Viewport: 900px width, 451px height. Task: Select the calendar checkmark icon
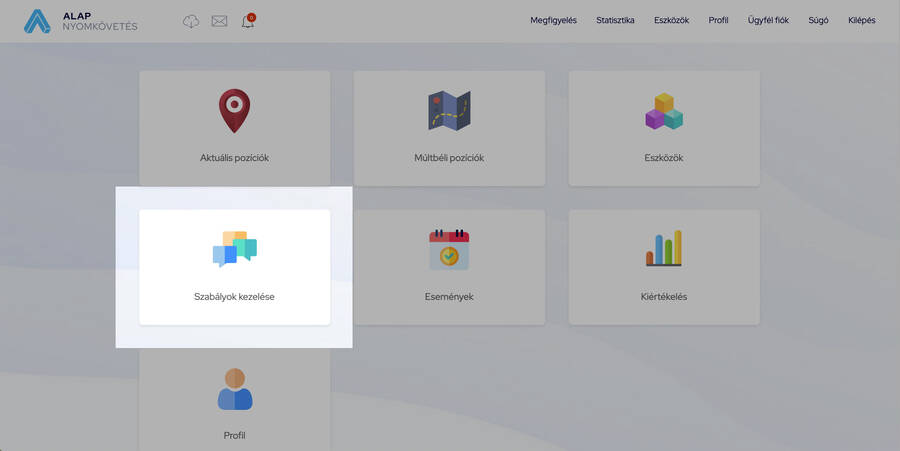449,250
